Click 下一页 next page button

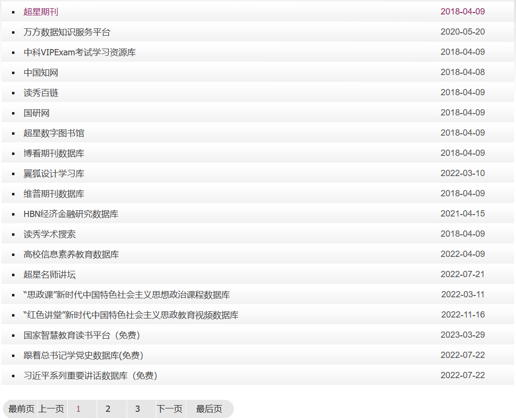pos(169,409)
